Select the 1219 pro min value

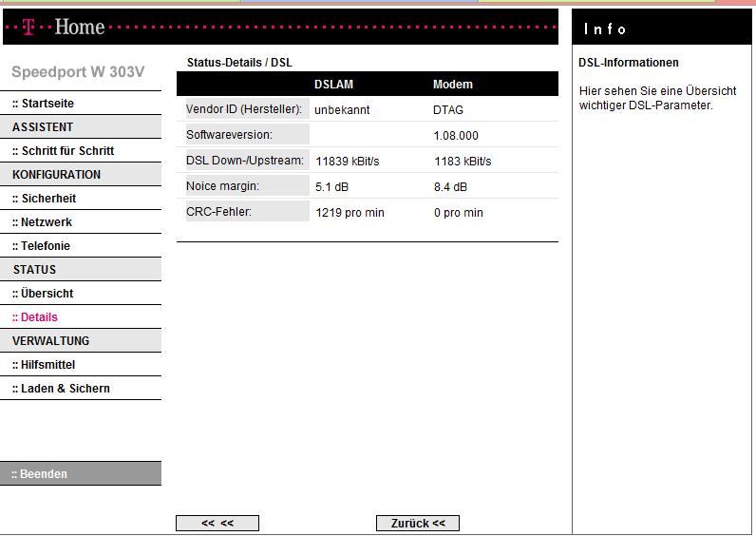350,212
